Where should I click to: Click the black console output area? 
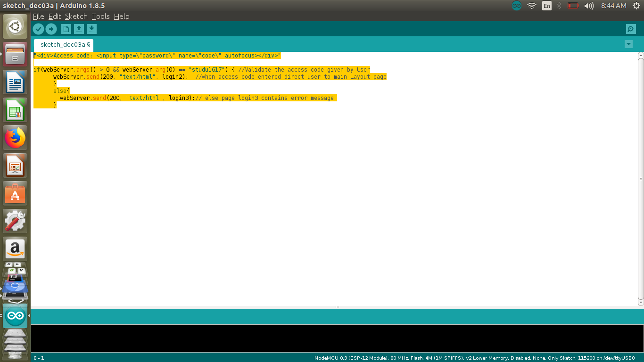pos(337,338)
